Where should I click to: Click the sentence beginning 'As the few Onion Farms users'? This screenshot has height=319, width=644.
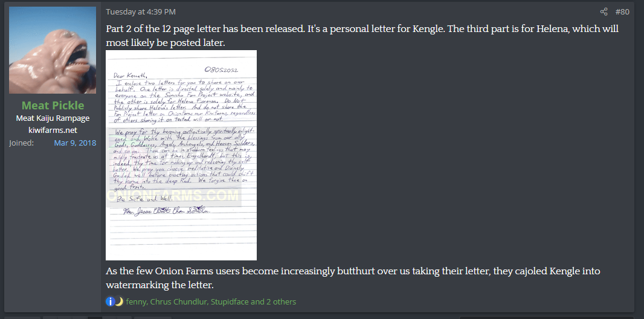tap(353, 278)
